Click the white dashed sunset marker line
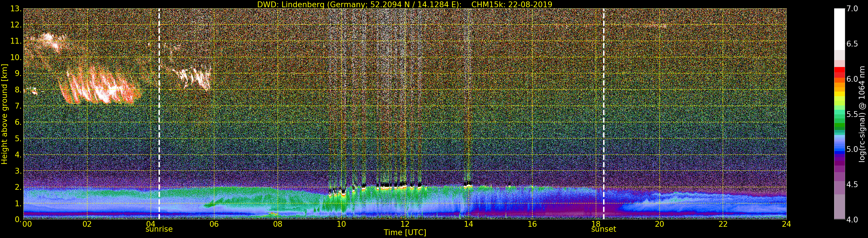 tap(603, 114)
